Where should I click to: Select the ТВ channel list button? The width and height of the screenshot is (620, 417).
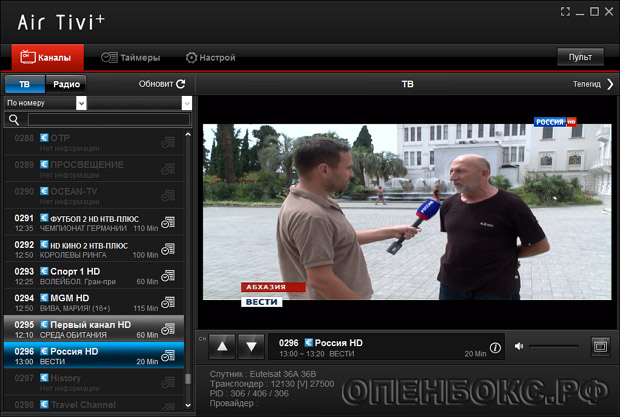coord(25,84)
